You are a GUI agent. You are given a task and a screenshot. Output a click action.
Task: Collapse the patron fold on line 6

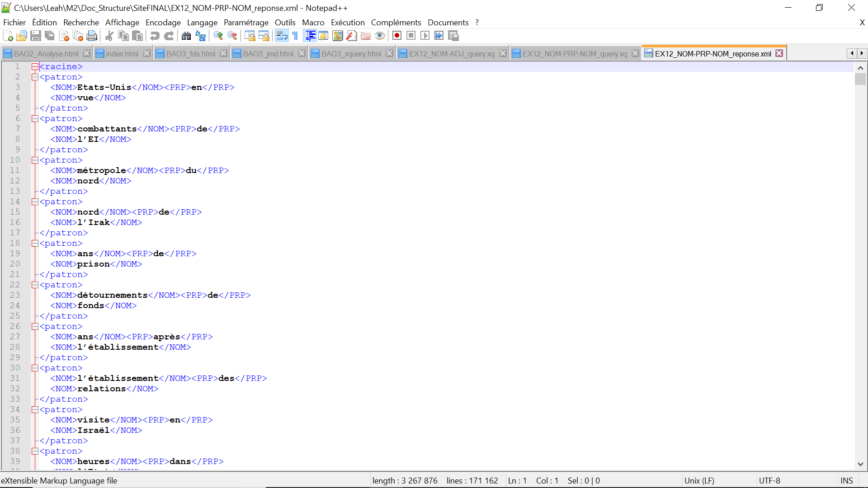(35, 119)
